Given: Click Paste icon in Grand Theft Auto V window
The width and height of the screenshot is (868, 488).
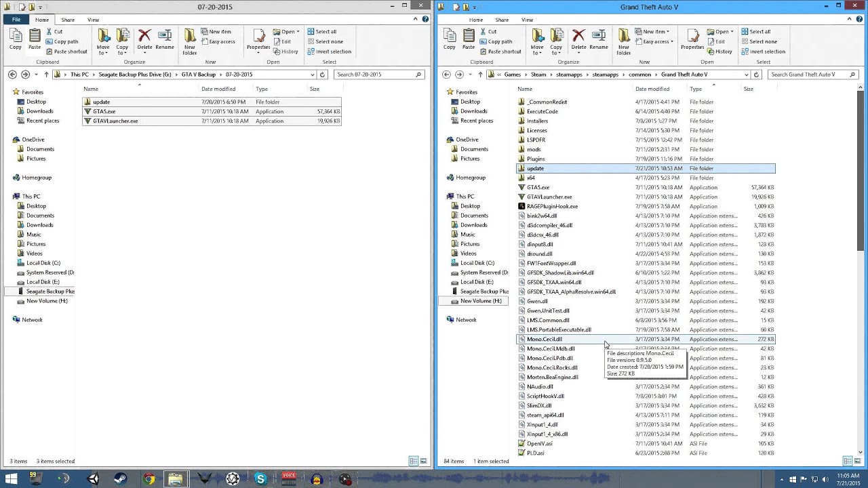Looking at the screenshot, I should (469, 39).
